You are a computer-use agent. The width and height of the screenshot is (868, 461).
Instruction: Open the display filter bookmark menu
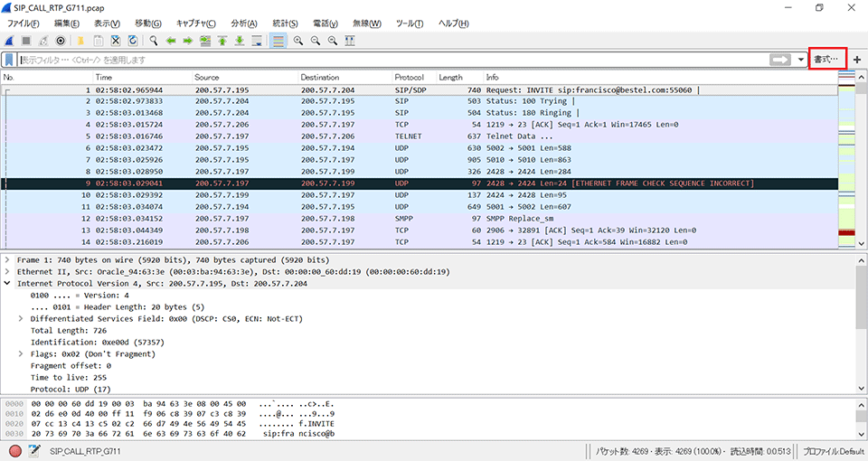click(9, 60)
